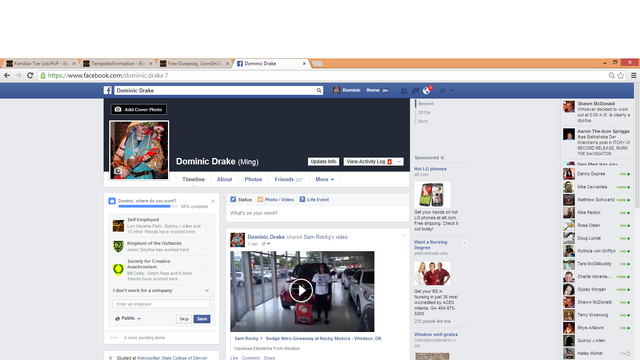
Task: Bookmark page with star icon
Action: (621, 76)
